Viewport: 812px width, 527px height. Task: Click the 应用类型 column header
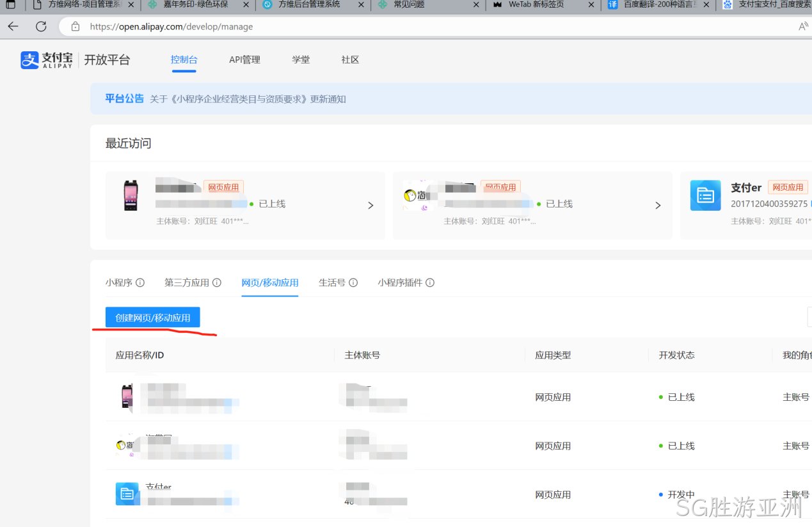(553, 355)
